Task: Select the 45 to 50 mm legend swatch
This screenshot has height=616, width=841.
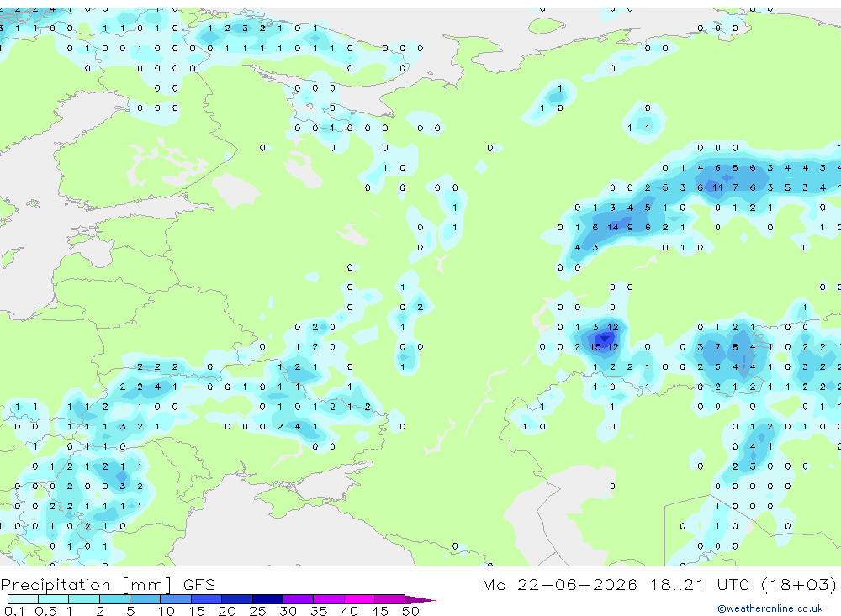Action: coord(389,599)
